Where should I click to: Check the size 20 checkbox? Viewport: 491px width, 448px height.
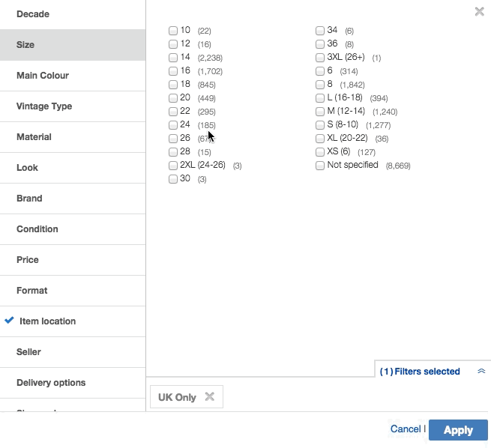click(173, 97)
